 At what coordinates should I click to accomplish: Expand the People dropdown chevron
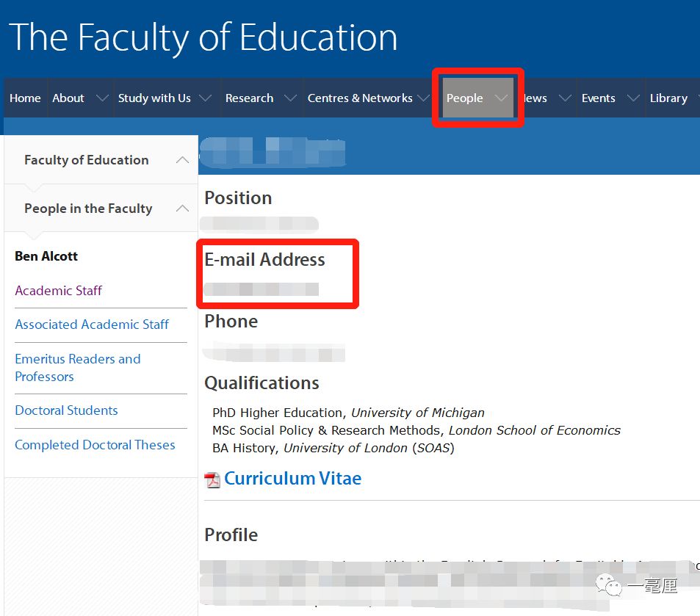[x=502, y=98]
